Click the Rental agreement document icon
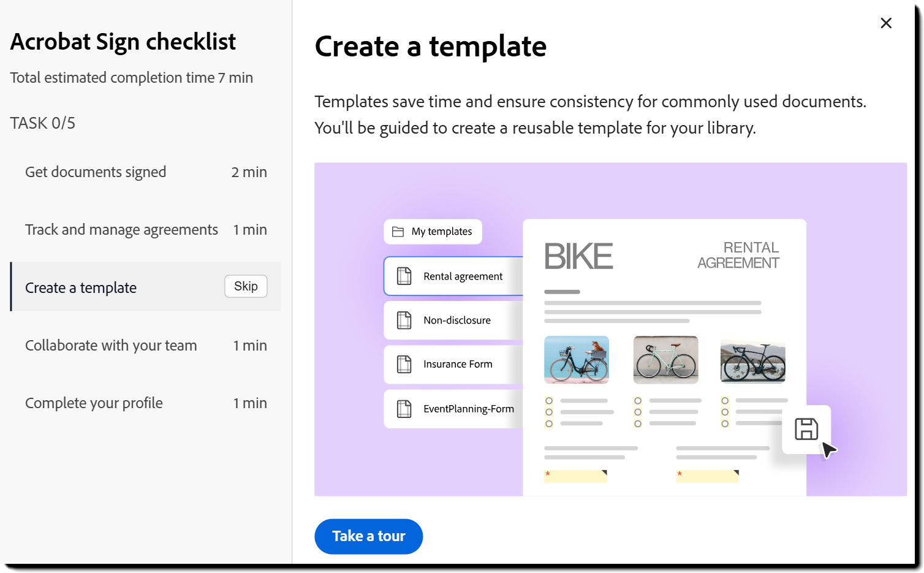Image resolution: width=924 pixels, height=573 pixels. [403, 276]
